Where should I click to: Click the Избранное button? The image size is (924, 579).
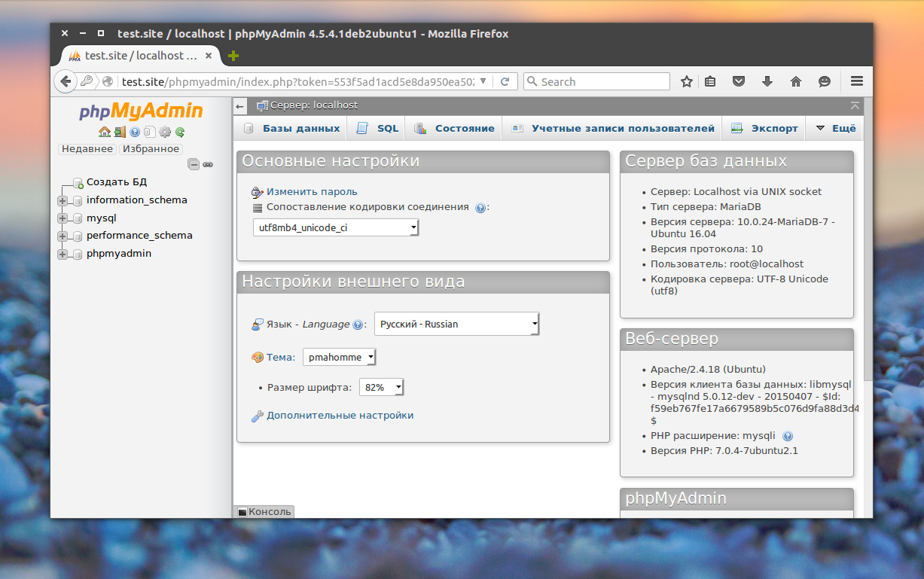click(x=151, y=149)
